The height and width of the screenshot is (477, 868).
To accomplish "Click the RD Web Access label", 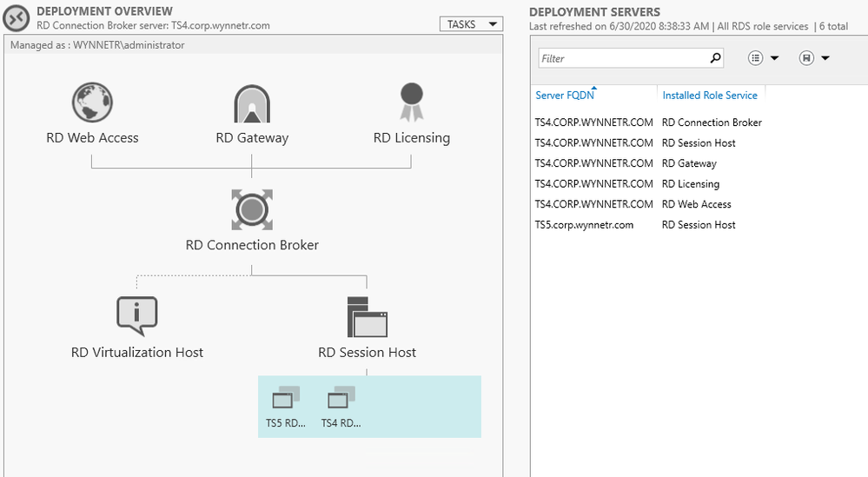I will click(92, 138).
